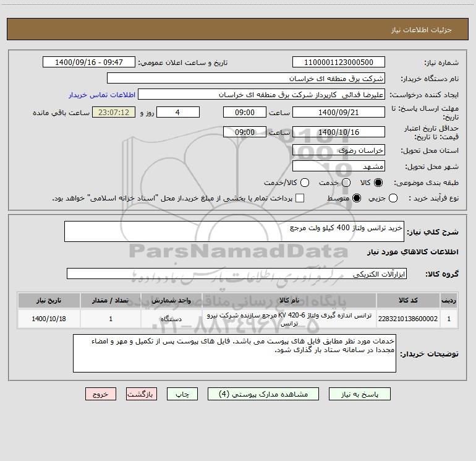Click the remaining days field showing 4
The height and width of the screenshot is (461, 476).
178,112
